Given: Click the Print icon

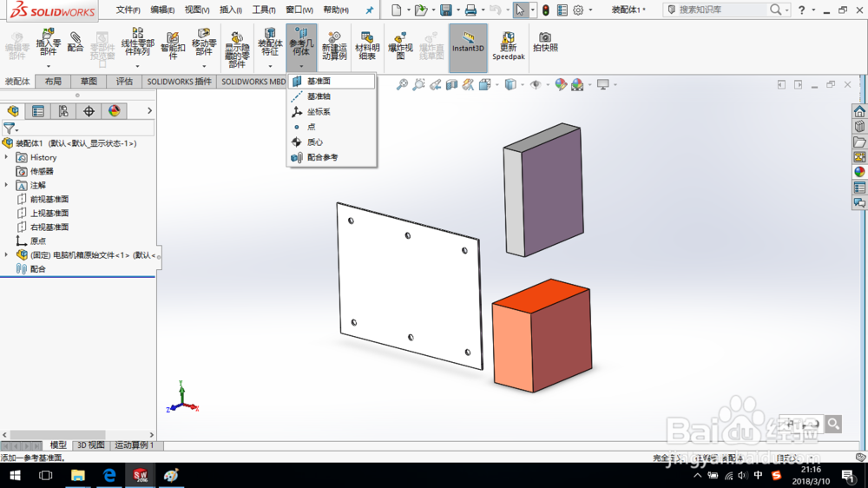Looking at the screenshot, I should click(470, 10).
